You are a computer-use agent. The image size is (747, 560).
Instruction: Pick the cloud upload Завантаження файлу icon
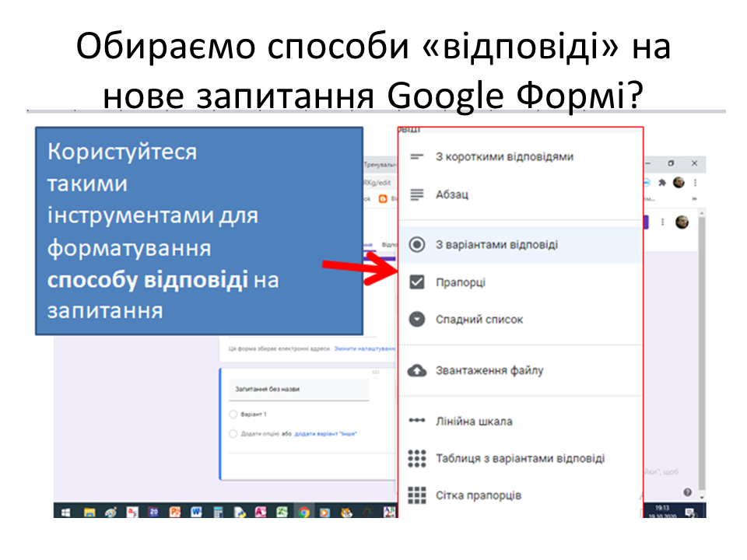click(x=417, y=370)
